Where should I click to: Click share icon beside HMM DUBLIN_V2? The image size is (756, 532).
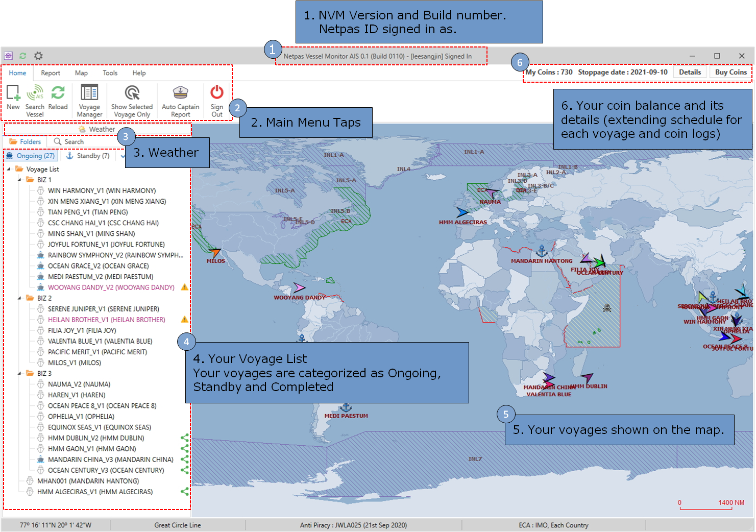click(x=185, y=438)
